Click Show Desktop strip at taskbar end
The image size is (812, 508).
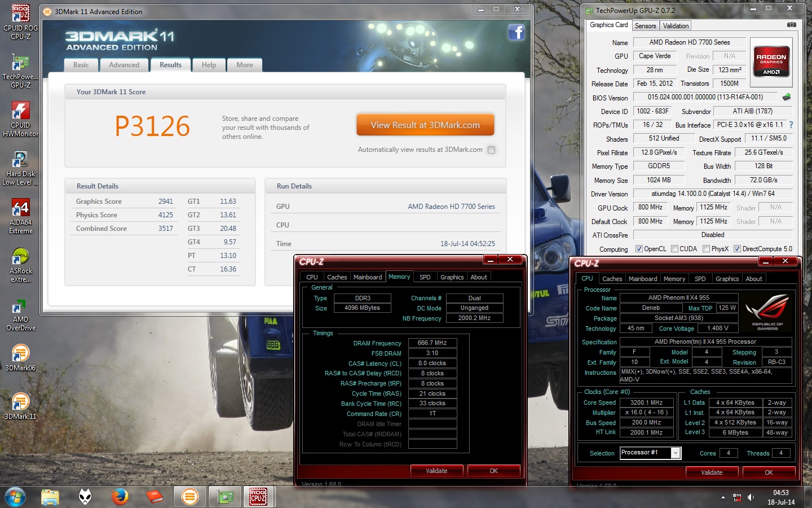click(807, 497)
